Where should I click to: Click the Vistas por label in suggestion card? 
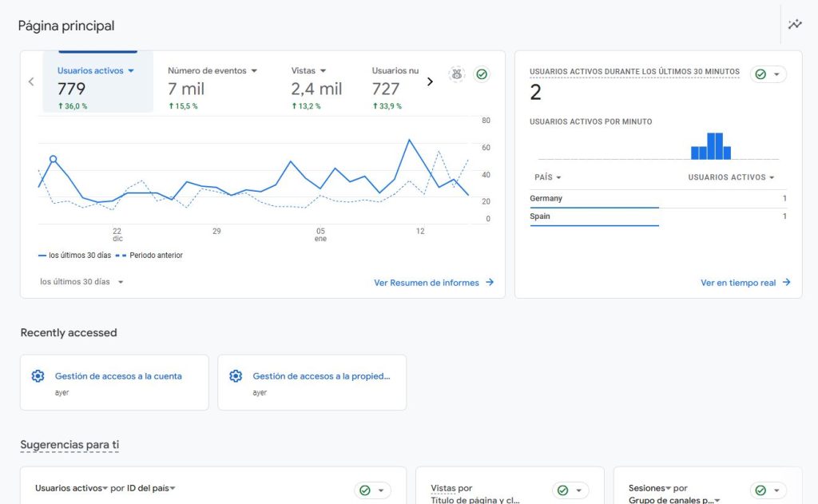[451, 488]
